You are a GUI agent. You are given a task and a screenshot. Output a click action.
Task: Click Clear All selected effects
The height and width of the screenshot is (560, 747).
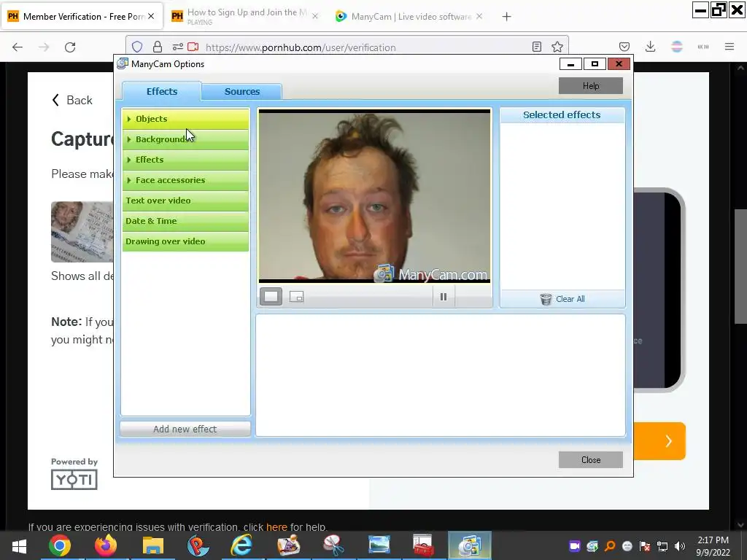562,299
